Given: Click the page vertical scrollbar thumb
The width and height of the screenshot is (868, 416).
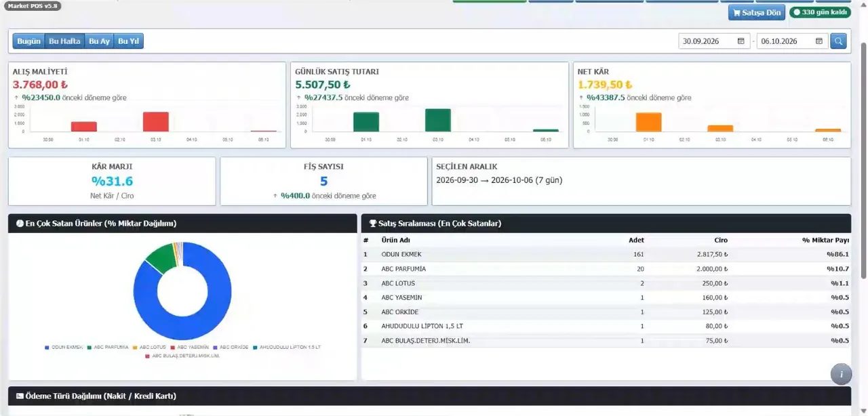Looking at the screenshot, I should coord(863,159).
